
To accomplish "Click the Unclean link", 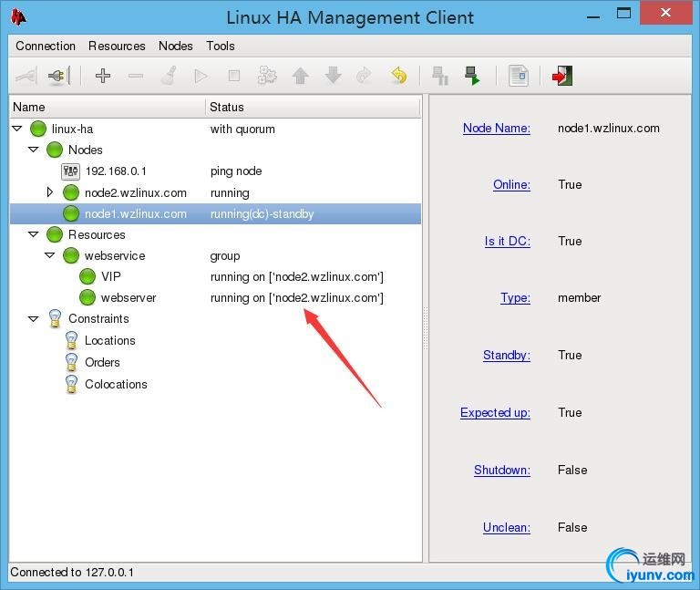I will click(507, 527).
